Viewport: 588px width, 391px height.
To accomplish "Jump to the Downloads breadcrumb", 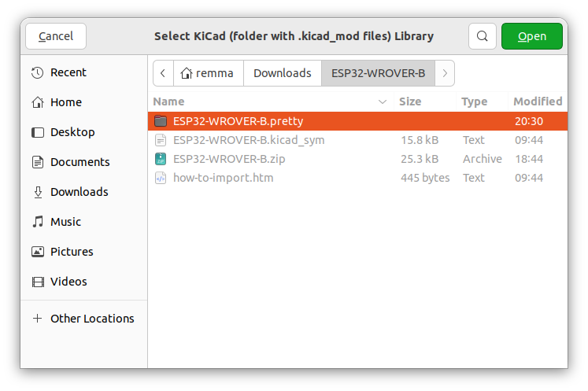I will (x=283, y=73).
